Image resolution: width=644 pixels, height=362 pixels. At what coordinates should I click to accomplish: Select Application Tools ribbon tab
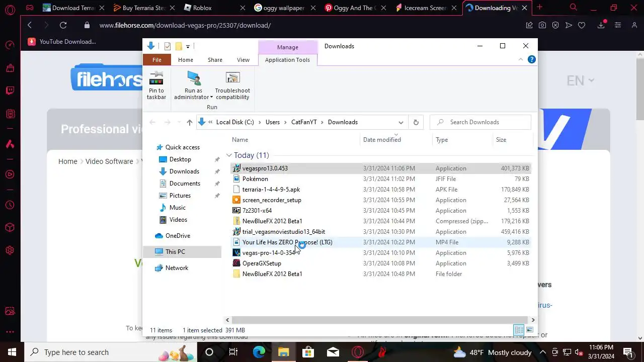pos(287,60)
